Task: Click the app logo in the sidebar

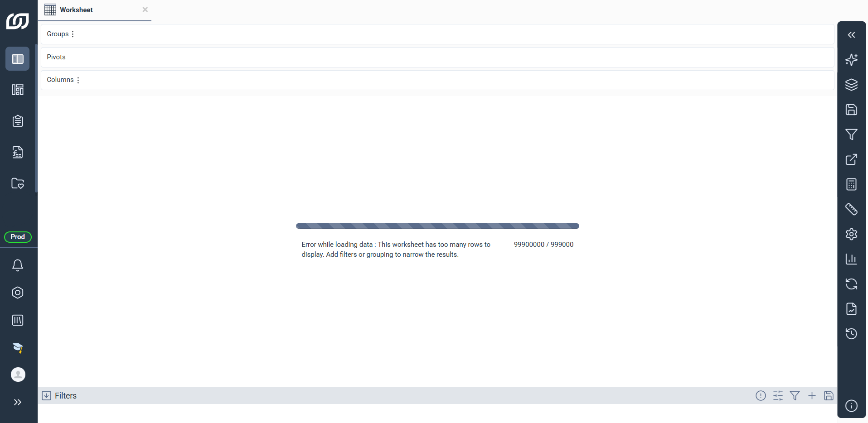Action: [18, 21]
